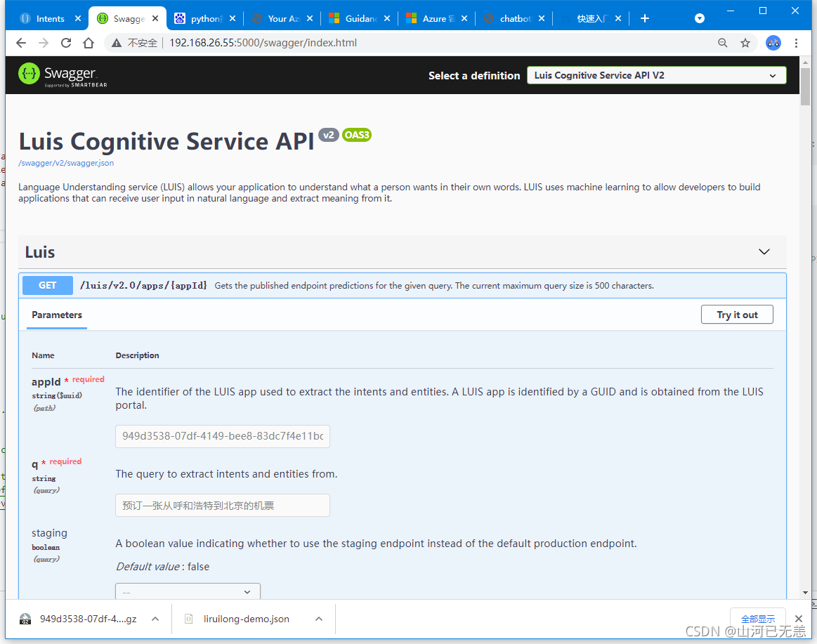Close the Swagger tab
Viewport: 817px width, 644px height.
pos(155,18)
